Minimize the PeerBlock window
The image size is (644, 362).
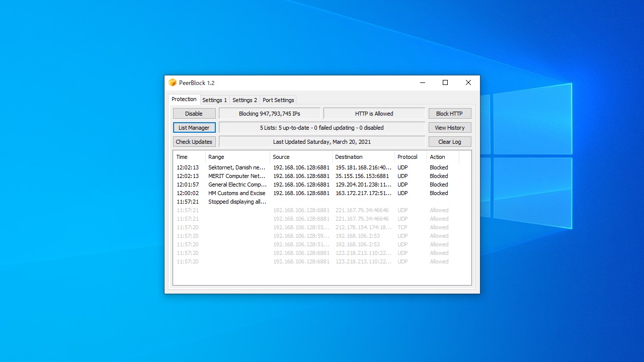[422, 82]
